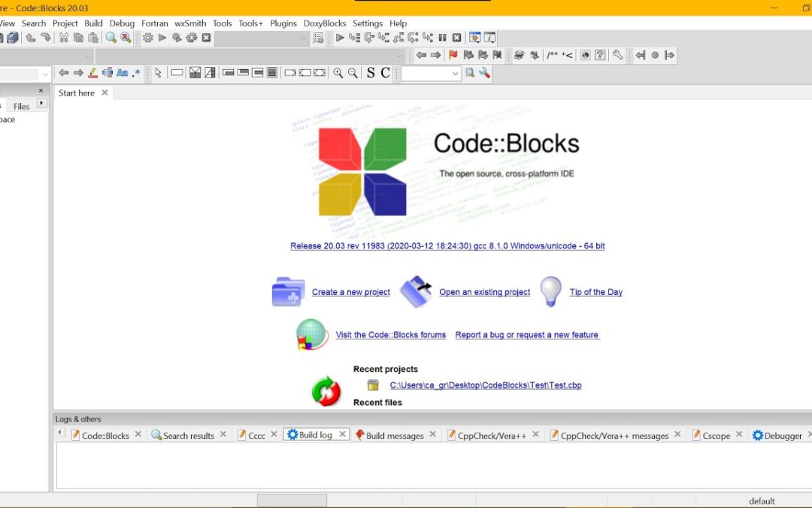The image size is (812, 508).
Task: Click the Jump back arrow in browse toolbar
Action: 422,55
